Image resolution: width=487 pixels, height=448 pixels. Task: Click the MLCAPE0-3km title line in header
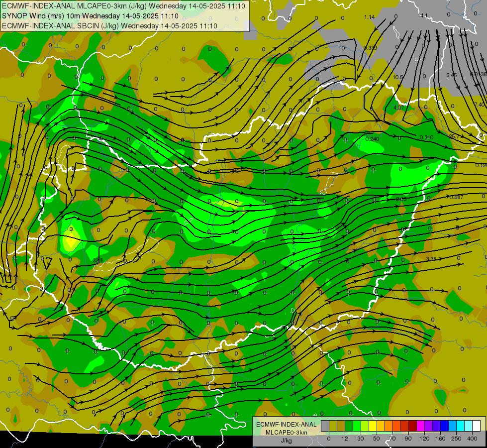pos(123,6)
